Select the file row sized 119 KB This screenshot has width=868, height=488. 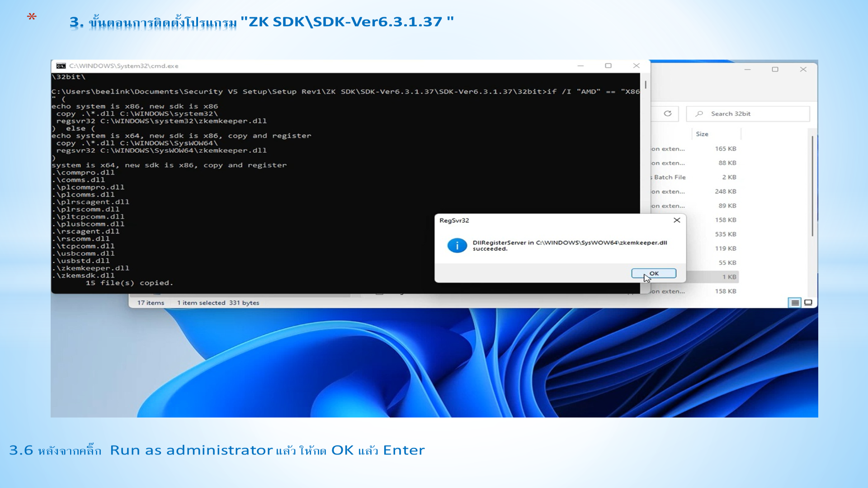pyautogui.click(x=712, y=249)
